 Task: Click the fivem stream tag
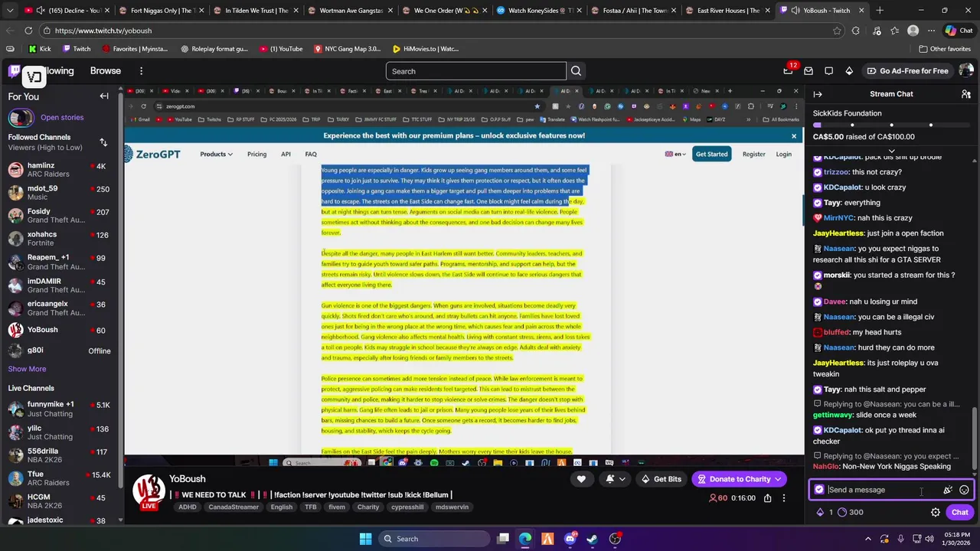[x=336, y=507]
